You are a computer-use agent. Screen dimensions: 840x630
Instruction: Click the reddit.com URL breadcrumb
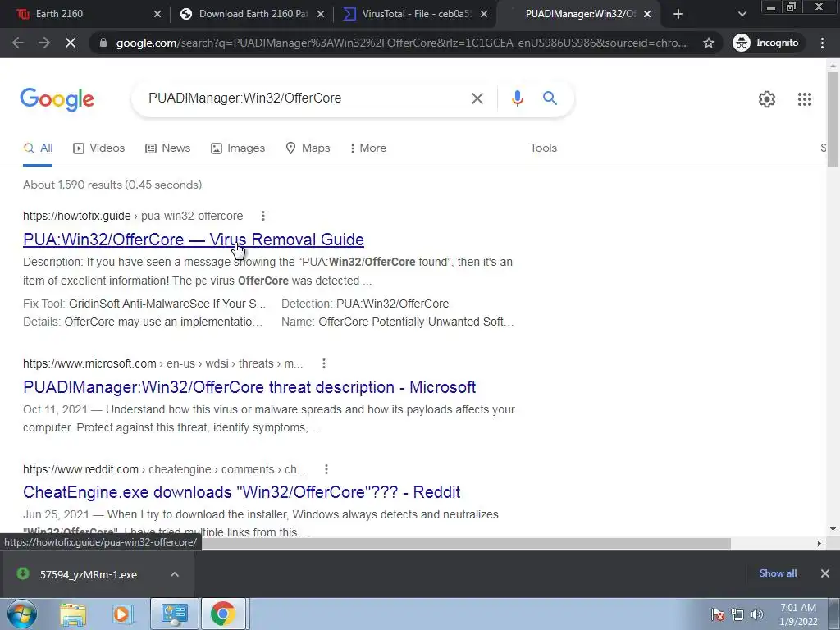(x=164, y=469)
